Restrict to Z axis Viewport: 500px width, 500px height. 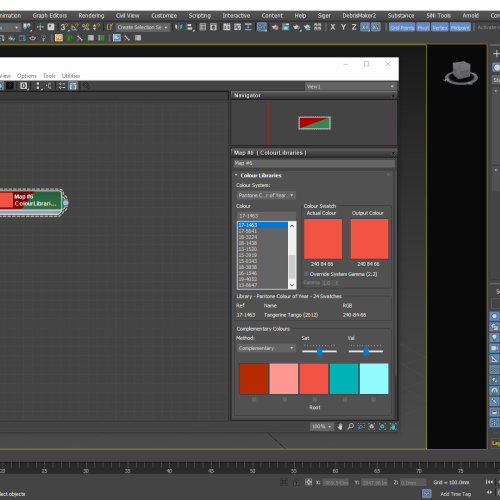354,27
